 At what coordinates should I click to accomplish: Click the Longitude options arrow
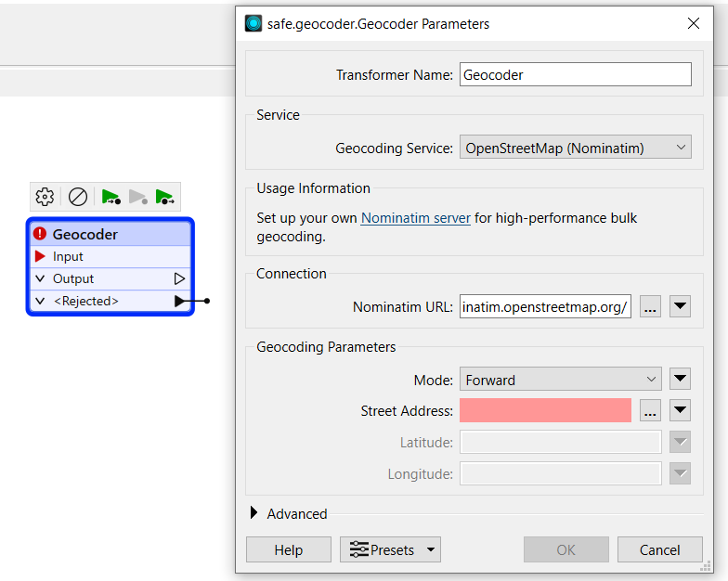[680, 473]
